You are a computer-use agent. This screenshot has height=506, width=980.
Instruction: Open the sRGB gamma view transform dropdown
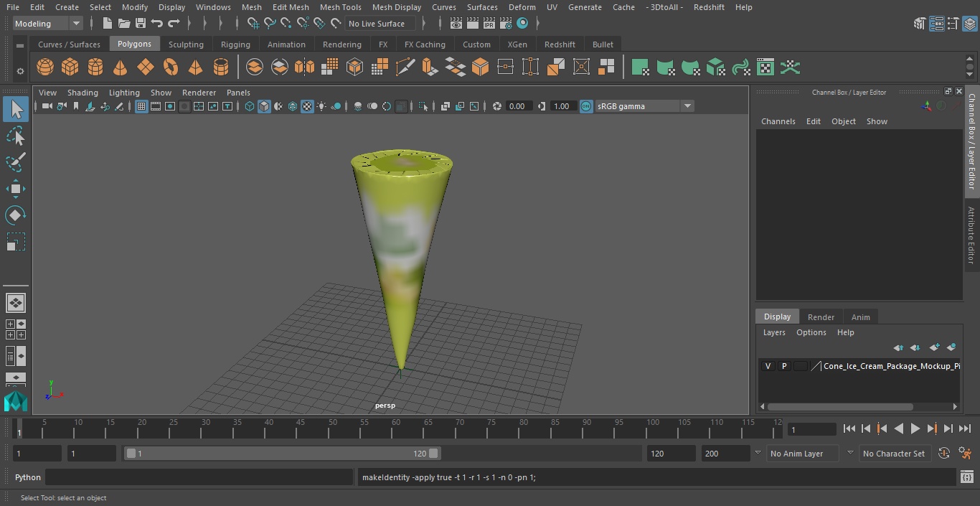click(644, 106)
